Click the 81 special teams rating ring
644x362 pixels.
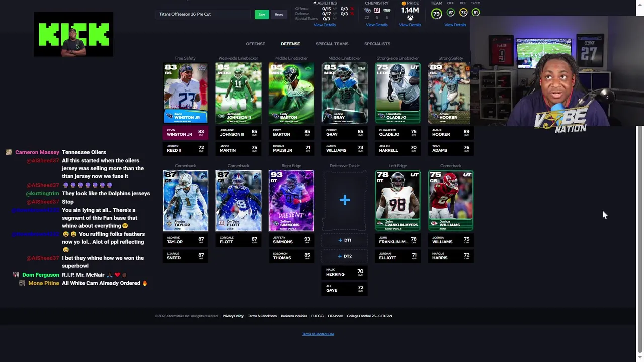[x=476, y=12]
